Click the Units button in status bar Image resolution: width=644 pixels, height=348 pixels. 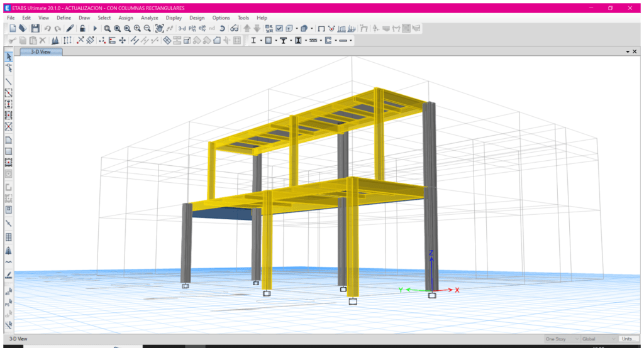point(628,339)
